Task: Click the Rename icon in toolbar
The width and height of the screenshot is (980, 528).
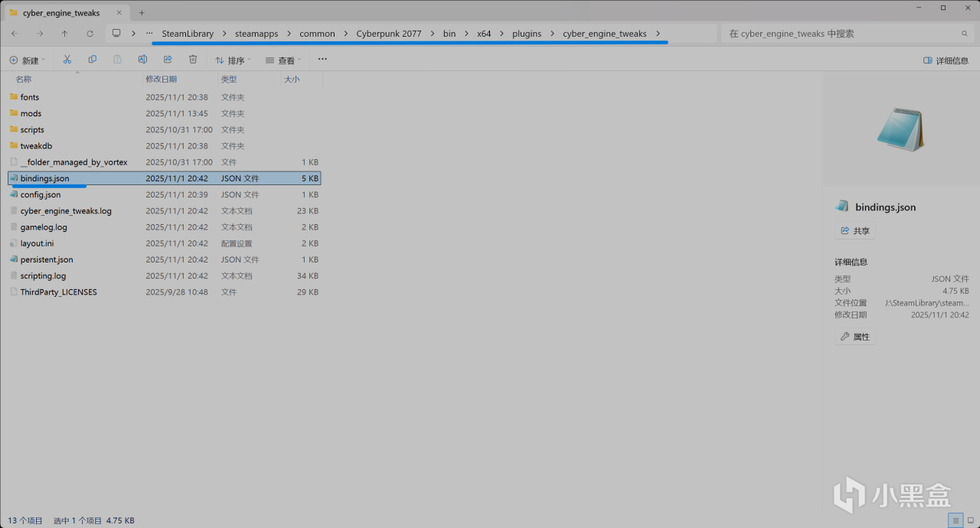Action: click(x=142, y=60)
